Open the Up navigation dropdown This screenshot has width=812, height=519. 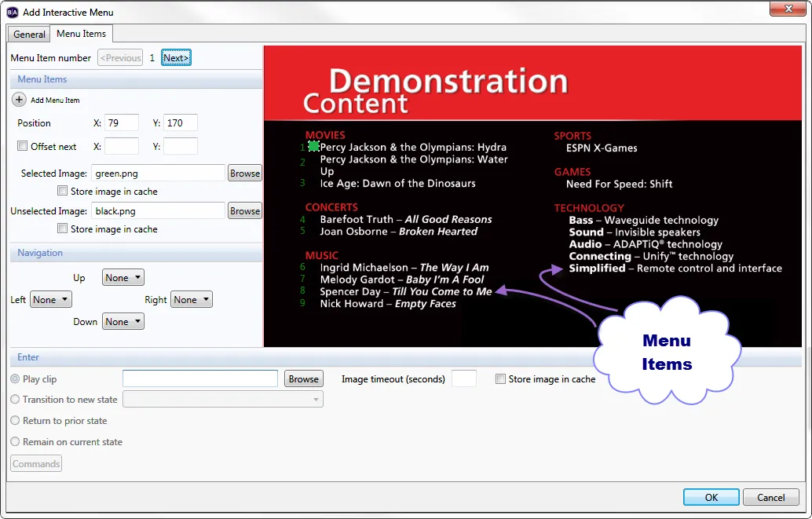[x=123, y=278]
